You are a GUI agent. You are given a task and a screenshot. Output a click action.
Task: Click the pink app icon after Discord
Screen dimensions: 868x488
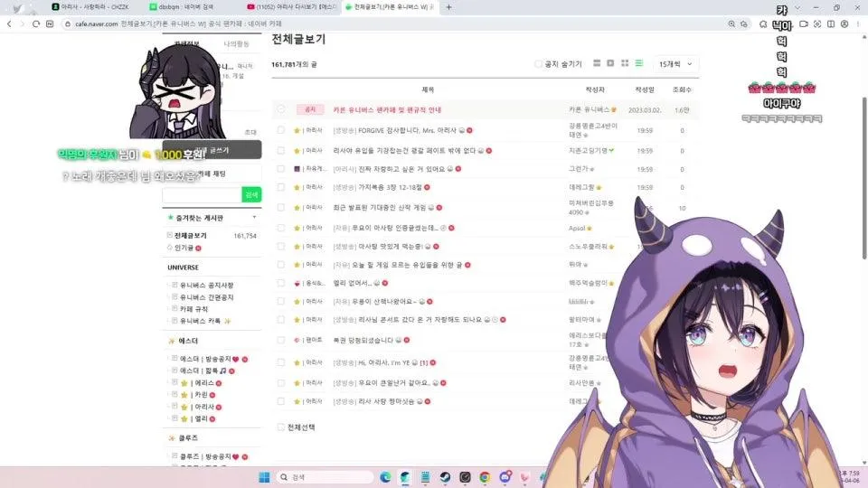[524, 477]
